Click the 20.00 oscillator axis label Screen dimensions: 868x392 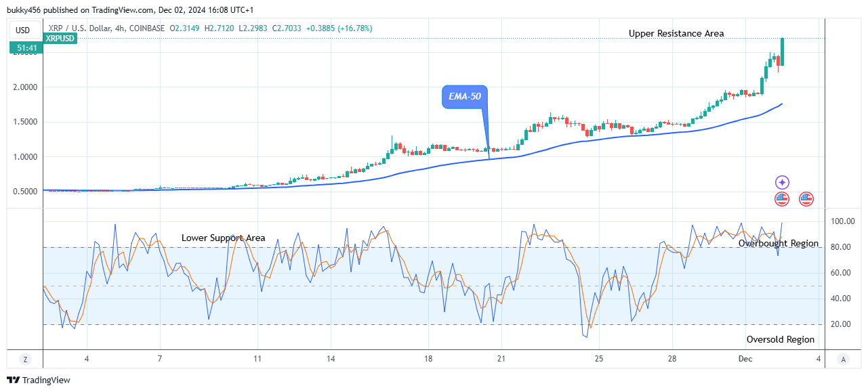point(842,324)
